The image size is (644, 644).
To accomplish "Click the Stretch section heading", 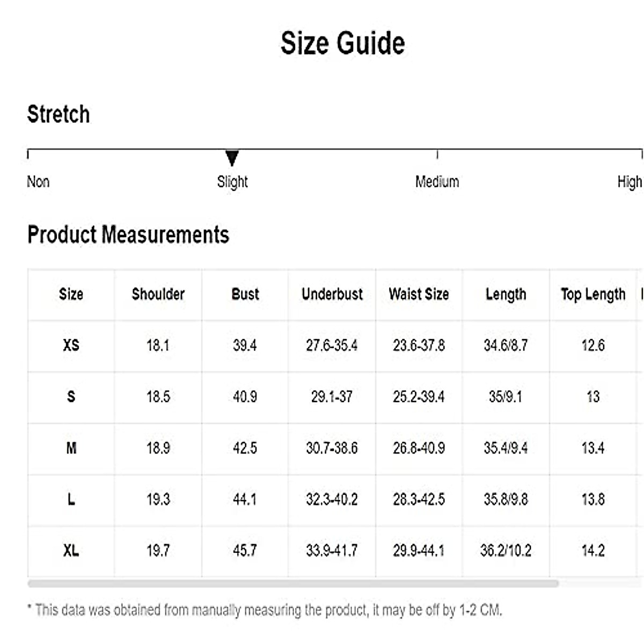I will 58,114.
